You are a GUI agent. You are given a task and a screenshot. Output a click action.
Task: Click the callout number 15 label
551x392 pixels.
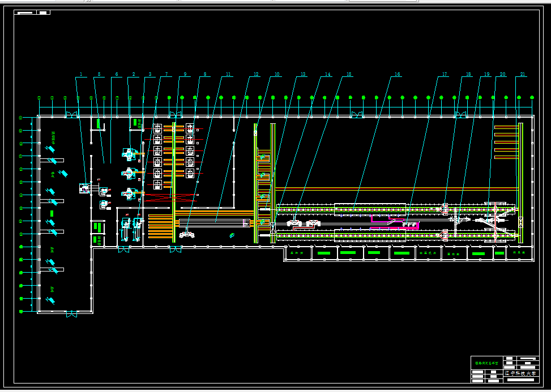tap(349, 75)
